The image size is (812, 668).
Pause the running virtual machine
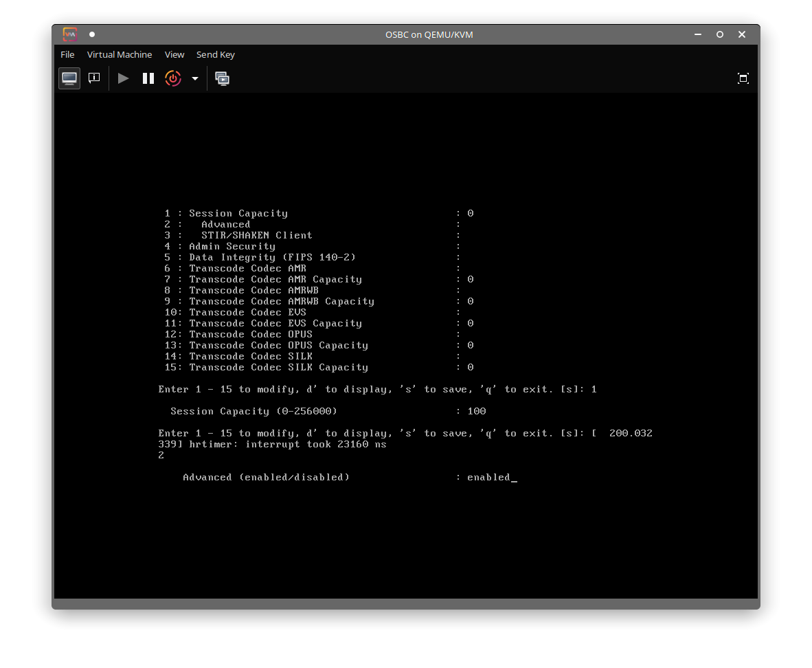point(148,78)
